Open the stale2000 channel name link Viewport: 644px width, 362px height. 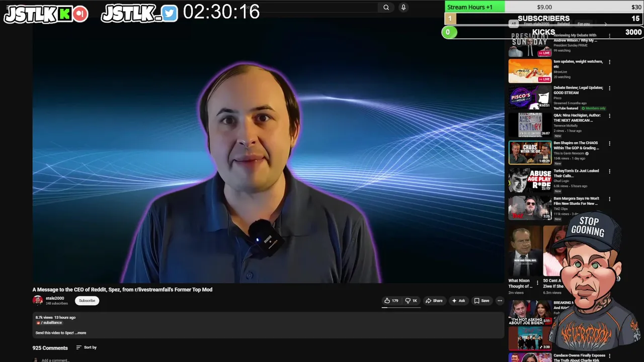point(55,298)
